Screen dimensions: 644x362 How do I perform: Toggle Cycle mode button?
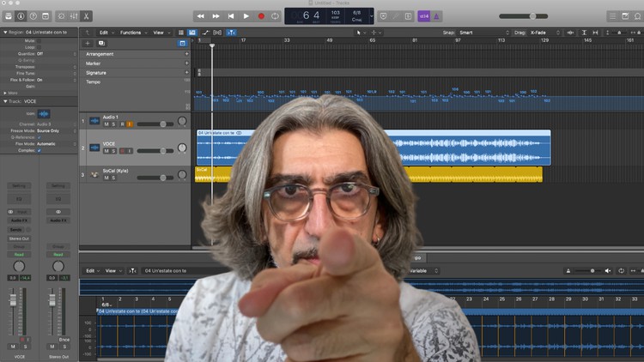point(275,16)
